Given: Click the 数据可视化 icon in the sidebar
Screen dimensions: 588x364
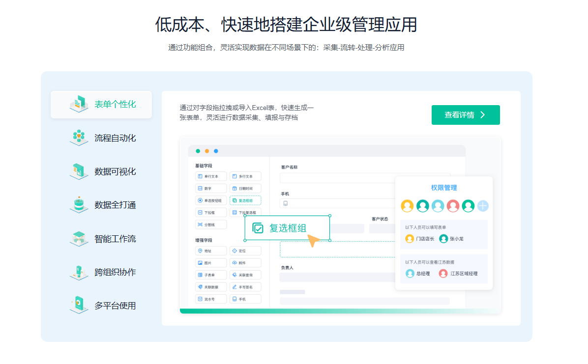Looking at the screenshot, I should tap(79, 171).
